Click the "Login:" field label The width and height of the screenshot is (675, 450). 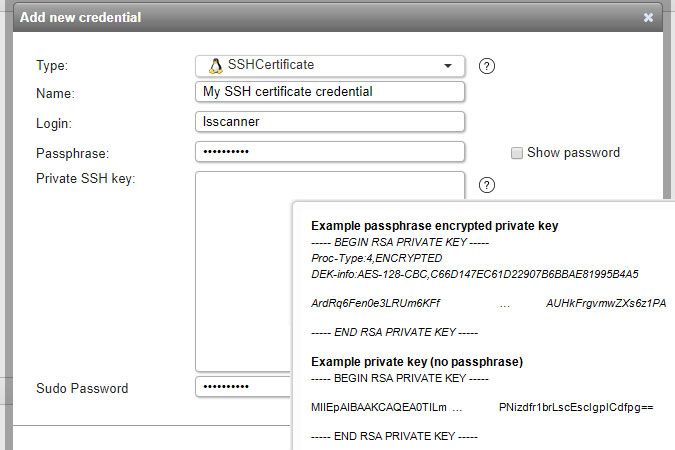tap(56, 124)
